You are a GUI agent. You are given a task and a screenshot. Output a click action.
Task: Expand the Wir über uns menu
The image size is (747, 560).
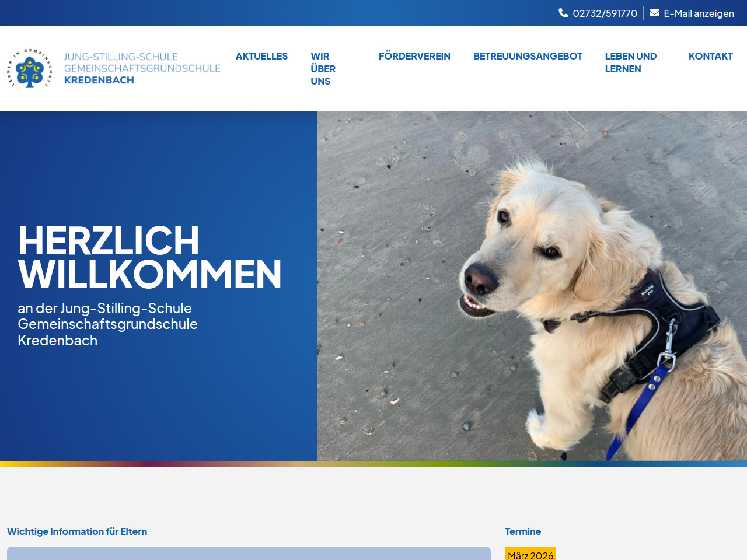click(x=323, y=69)
